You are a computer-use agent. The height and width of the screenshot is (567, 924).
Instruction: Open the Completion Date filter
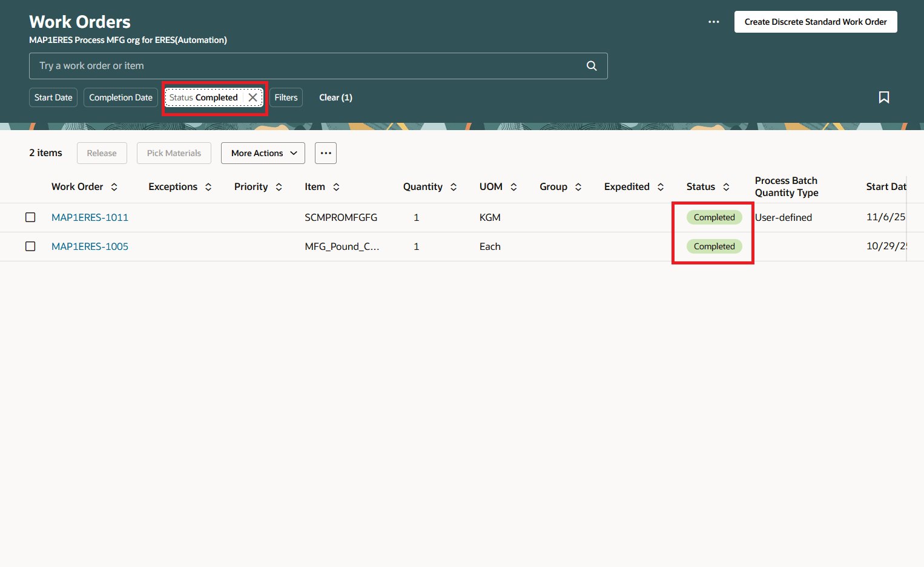(x=120, y=97)
